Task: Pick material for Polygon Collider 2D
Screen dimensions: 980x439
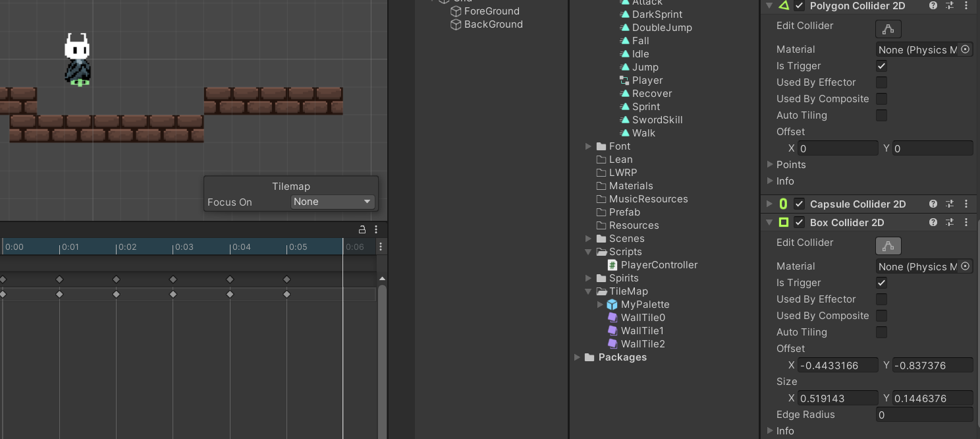Action: tap(966, 49)
